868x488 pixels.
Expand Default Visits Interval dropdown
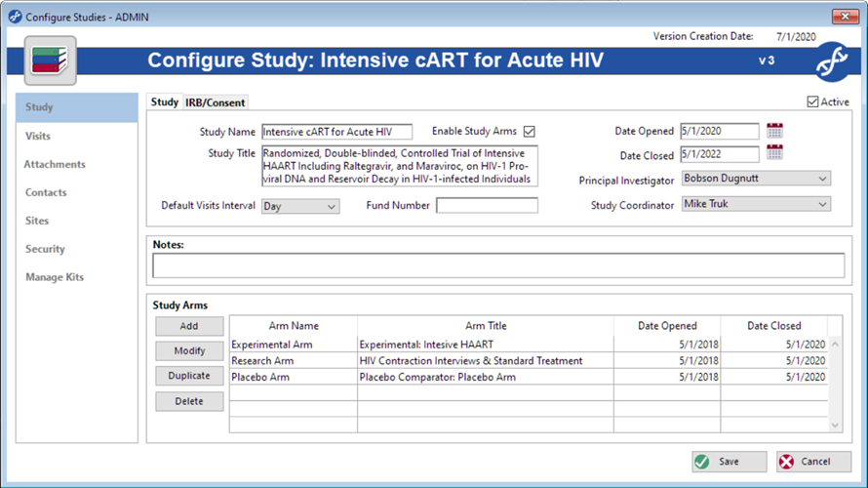coord(331,206)
